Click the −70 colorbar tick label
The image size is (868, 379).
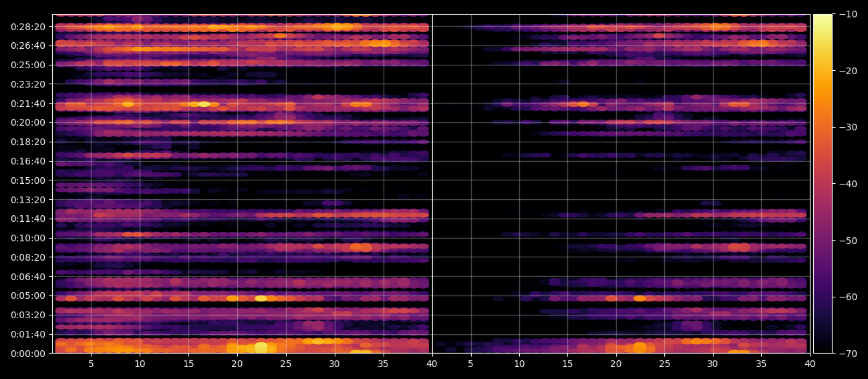point(848,354)
